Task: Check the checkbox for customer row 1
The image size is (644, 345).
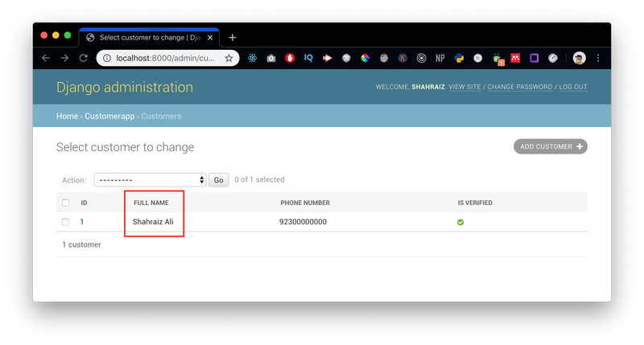Action: (66, 222)
